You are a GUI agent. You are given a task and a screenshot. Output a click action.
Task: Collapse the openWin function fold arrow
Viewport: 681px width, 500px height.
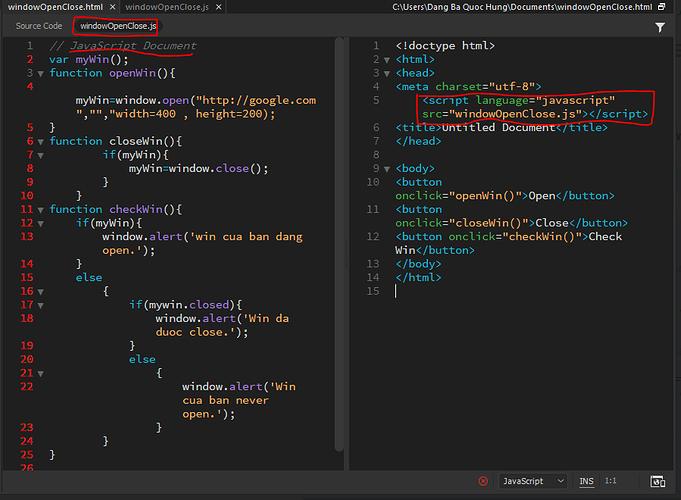click(x=40, y=74)
